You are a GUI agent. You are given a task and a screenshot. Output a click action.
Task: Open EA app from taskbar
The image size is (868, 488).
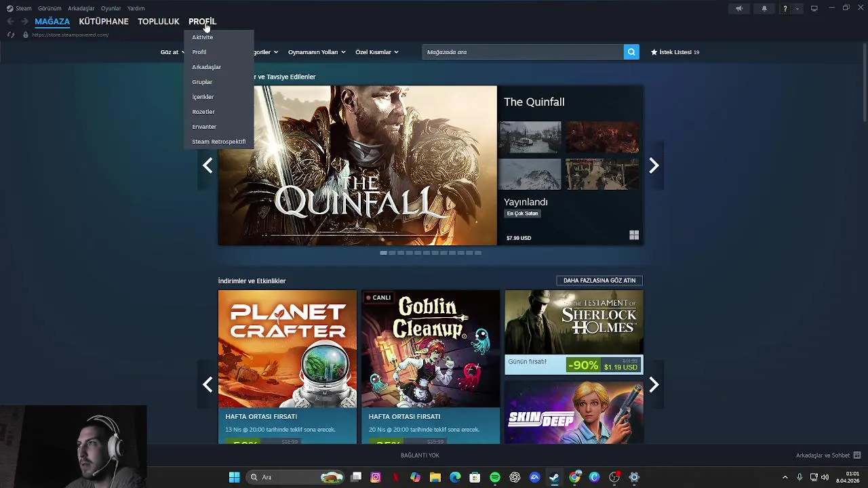pyautogui.click(x=534, y=477)
